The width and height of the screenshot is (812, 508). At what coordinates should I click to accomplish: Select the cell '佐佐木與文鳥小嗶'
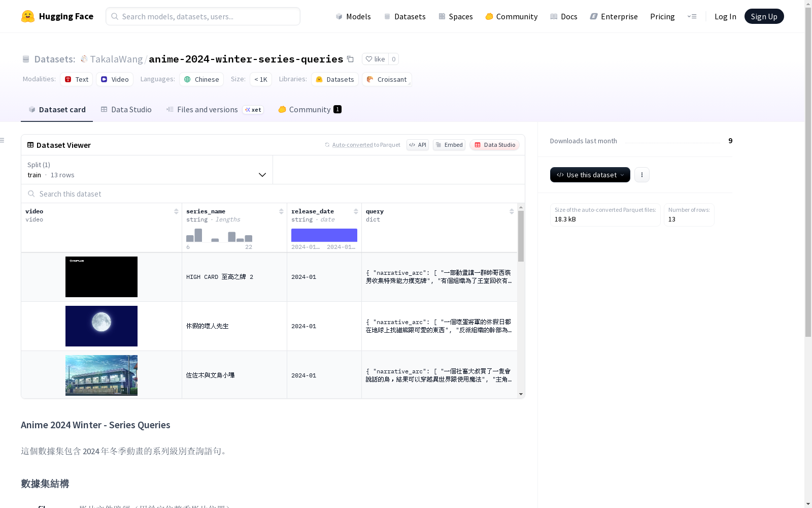[x=211, y=375]
